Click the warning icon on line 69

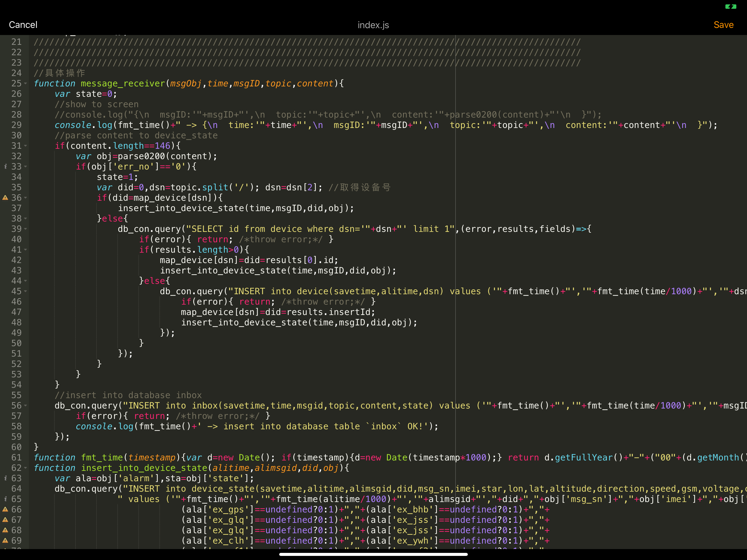pyautogui.click(x=5, y=540)
